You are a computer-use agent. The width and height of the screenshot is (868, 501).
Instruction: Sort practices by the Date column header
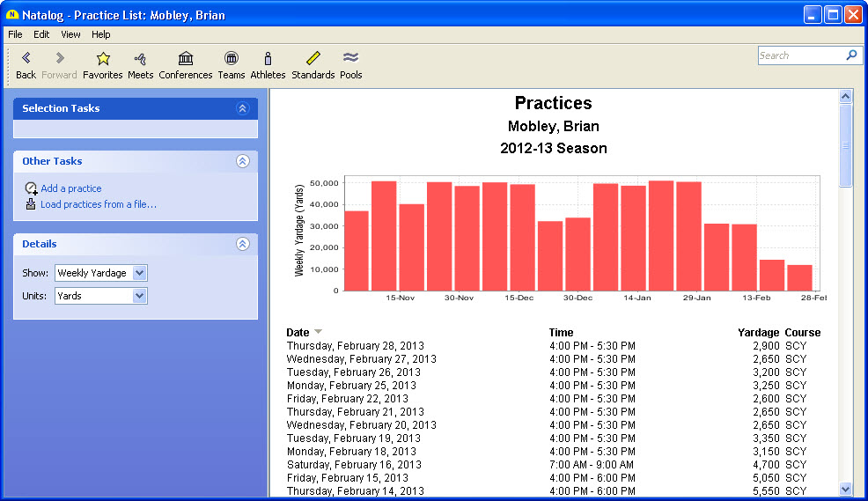pos(298,333)
